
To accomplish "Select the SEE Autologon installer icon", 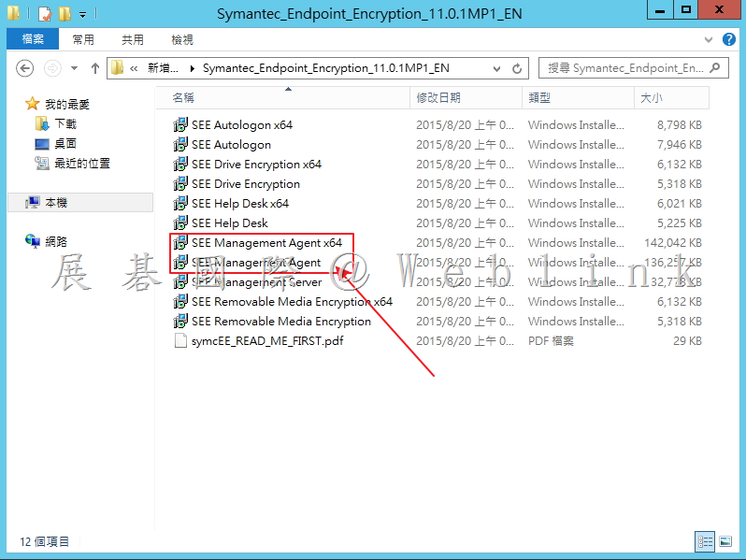I will pyautogui.click(x=180, y=144).
